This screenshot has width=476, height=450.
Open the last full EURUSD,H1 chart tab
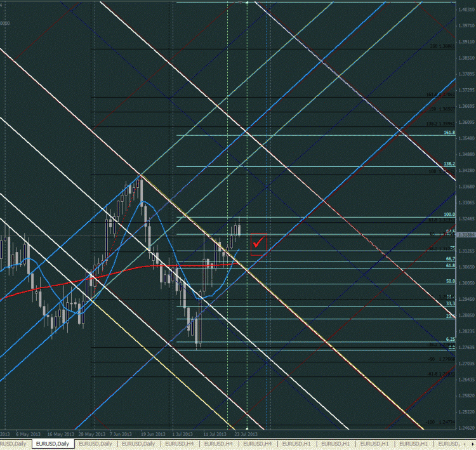point(413,444)
